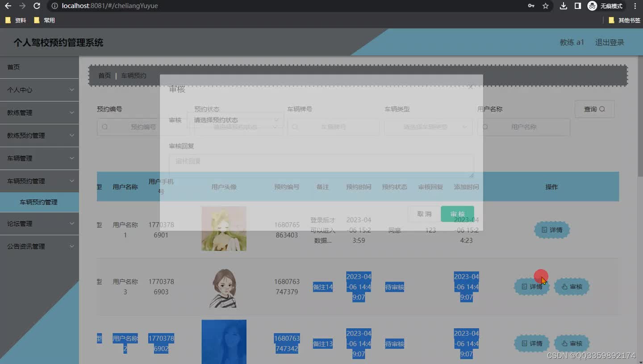Click phone number 1770378 6903
The image size is (643, 364).
[161, 287]
